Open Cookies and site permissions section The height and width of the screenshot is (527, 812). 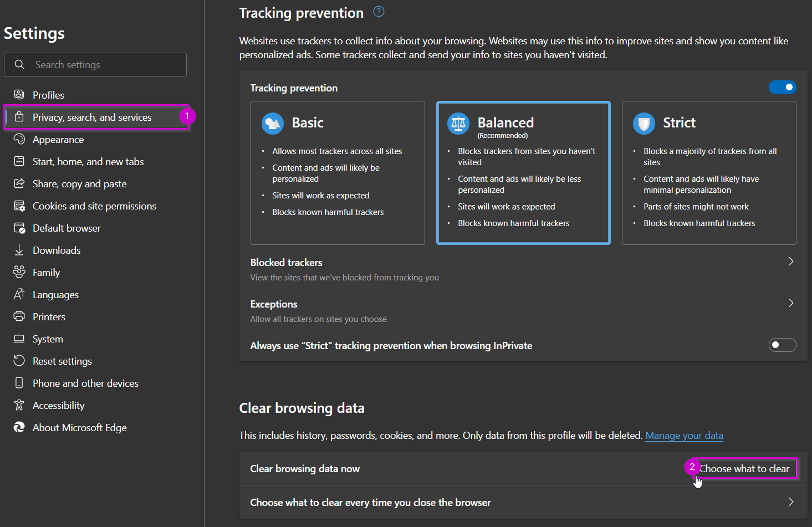tap(94, 206)
